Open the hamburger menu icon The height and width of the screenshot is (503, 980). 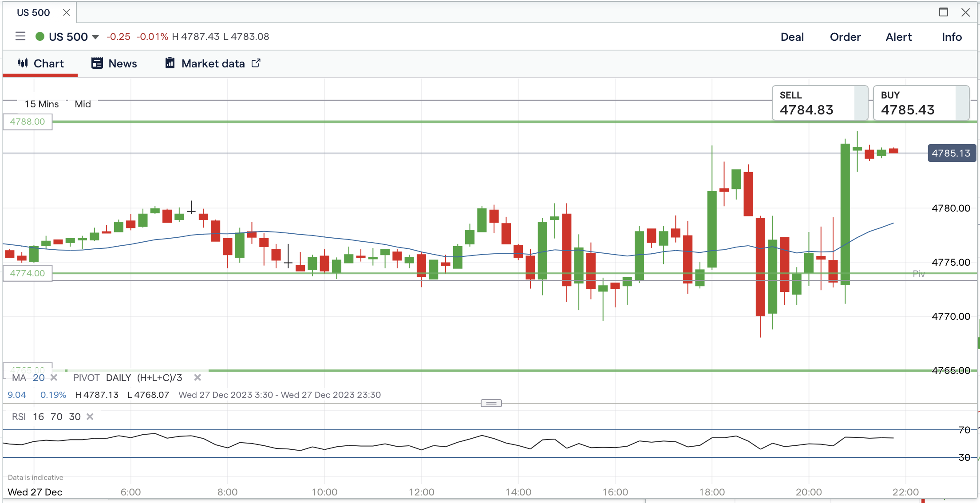point(20,36)
